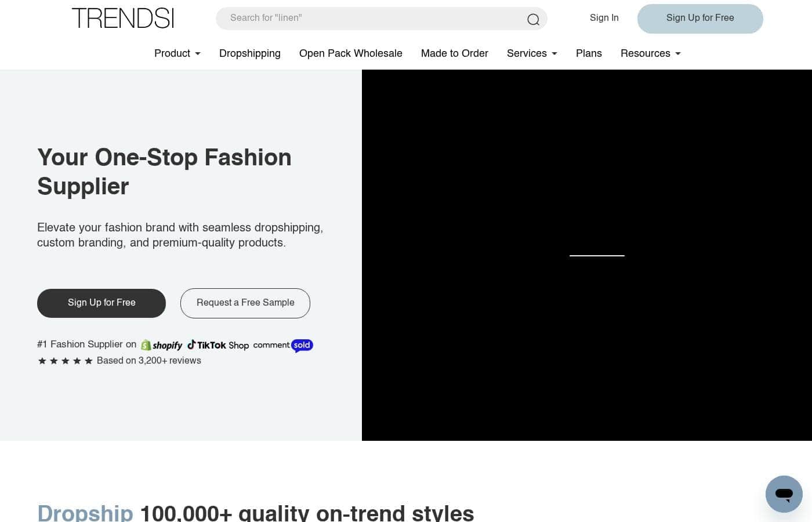
Task: Click the Shopify logo
Action: pyautogui.click(x=161, y=345)
